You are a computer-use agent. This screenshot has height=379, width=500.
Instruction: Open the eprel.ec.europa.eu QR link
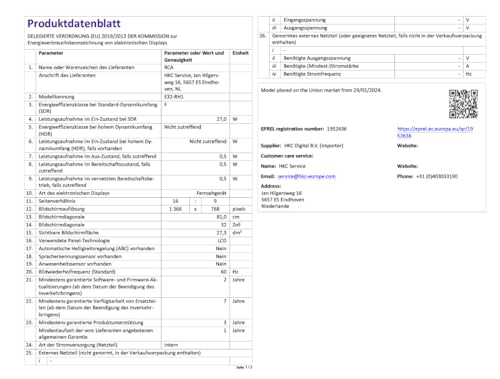pos(435,132)
